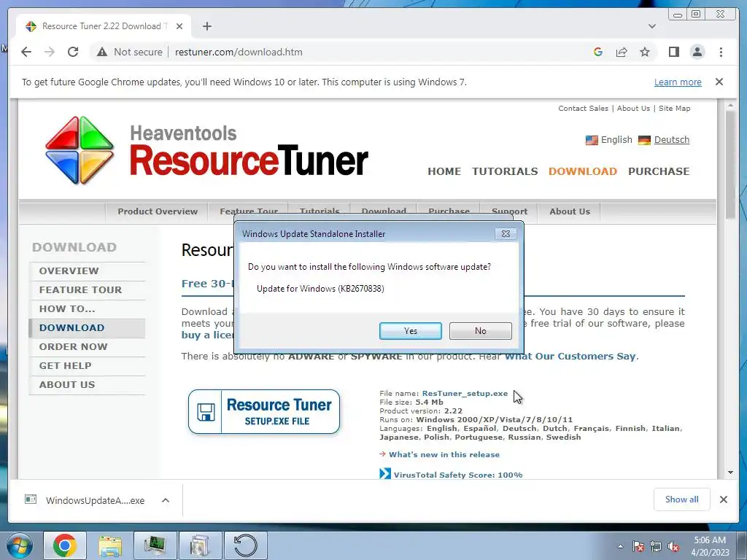
Task: Open a new tab with plus button
Action: pyautogui.click(x=206, y=26)
